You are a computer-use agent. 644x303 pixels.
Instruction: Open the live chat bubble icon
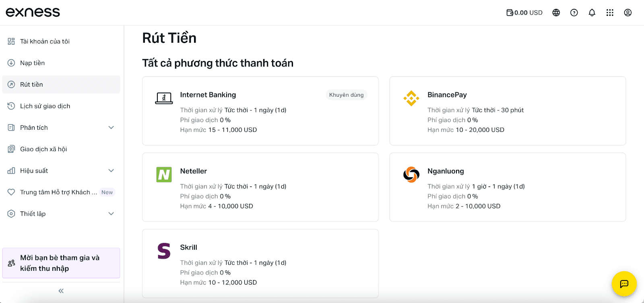623,284
